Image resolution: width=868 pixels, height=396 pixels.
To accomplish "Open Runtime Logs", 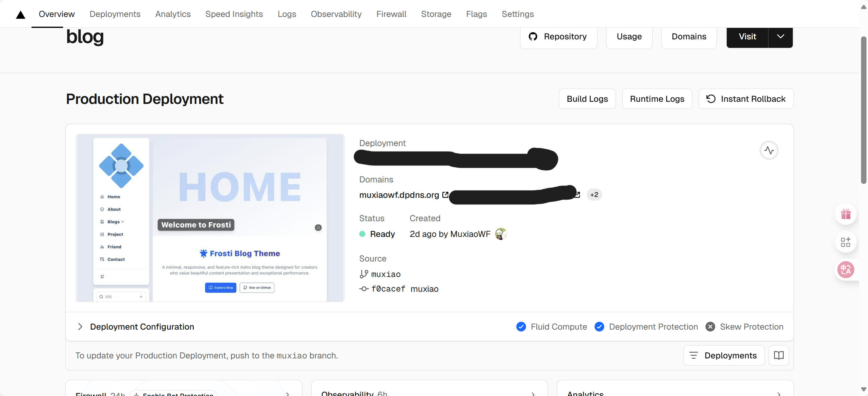I will coord(657,99).
